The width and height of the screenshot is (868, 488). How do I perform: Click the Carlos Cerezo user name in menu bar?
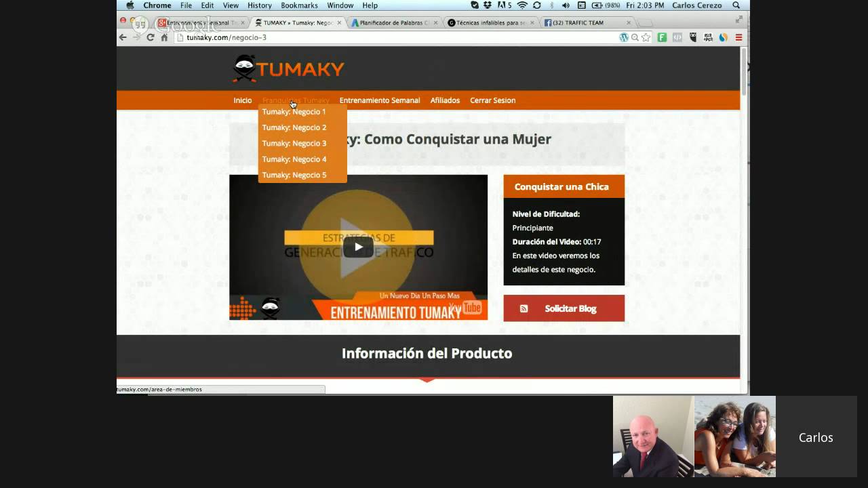coord(696,5)
